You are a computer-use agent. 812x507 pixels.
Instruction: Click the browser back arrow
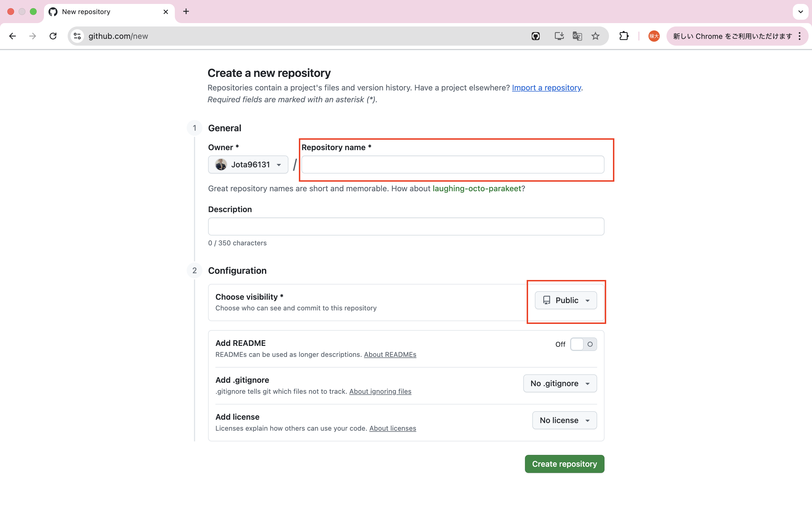[x=12, y=36]
